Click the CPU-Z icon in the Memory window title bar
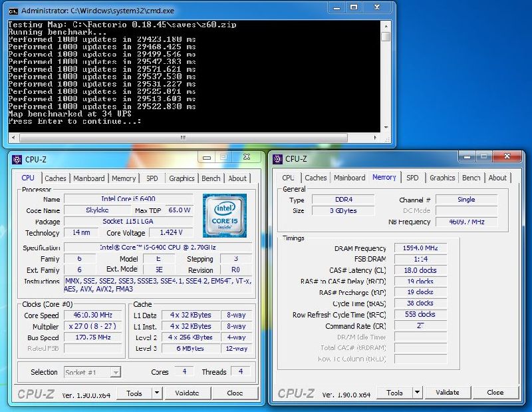The width and height of the screenshot is (532, 412). (x=277, y=158)
